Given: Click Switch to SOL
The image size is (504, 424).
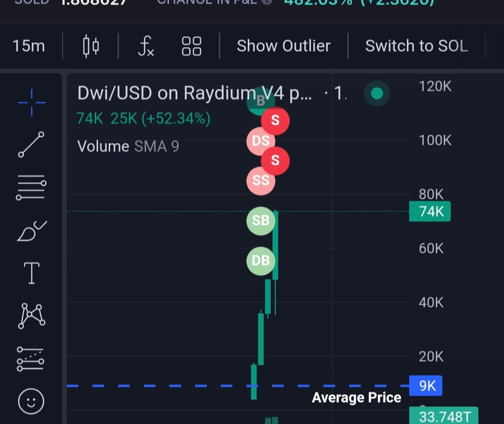Looking at the screenshot, I should (x=417, y=46).
